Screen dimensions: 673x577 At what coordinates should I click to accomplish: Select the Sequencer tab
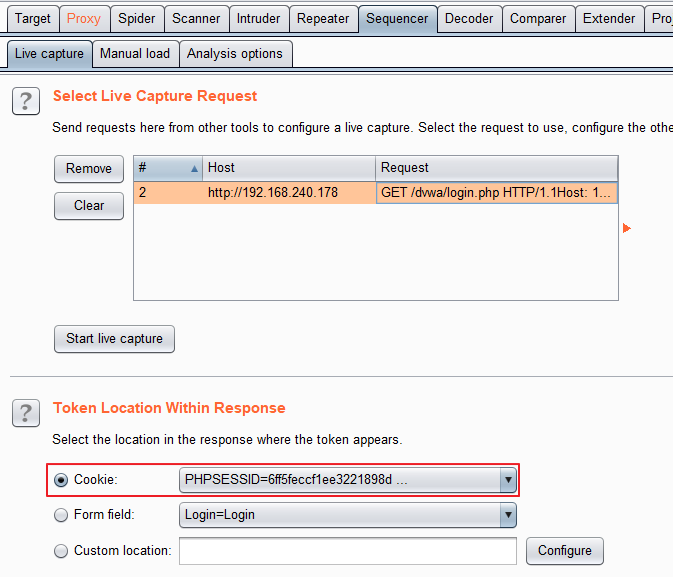point(397,19)
